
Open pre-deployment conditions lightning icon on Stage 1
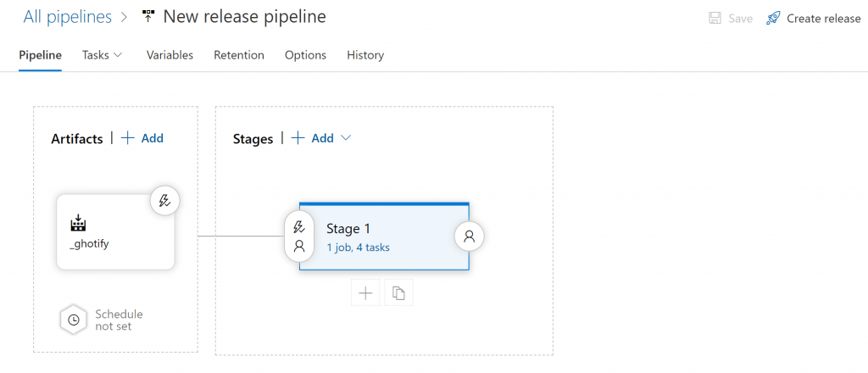(x=299, y=227)
